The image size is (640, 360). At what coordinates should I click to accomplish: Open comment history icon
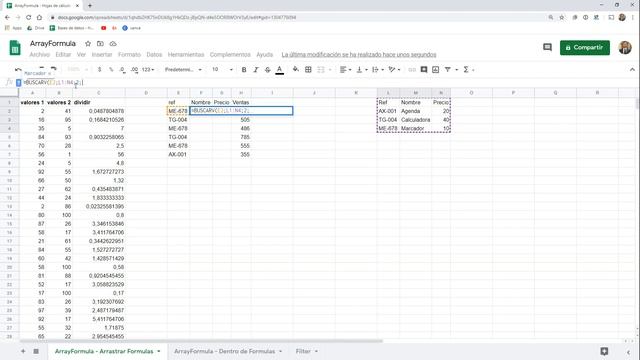tap(547, 48)
